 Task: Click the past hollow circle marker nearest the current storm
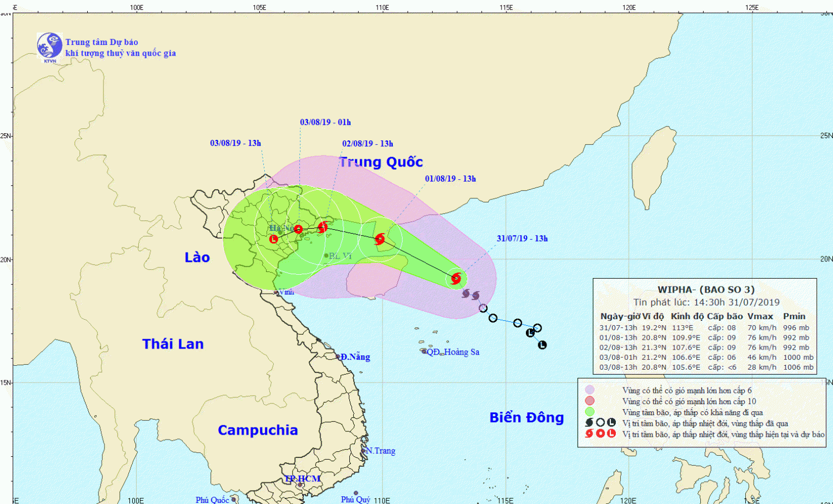483,308
